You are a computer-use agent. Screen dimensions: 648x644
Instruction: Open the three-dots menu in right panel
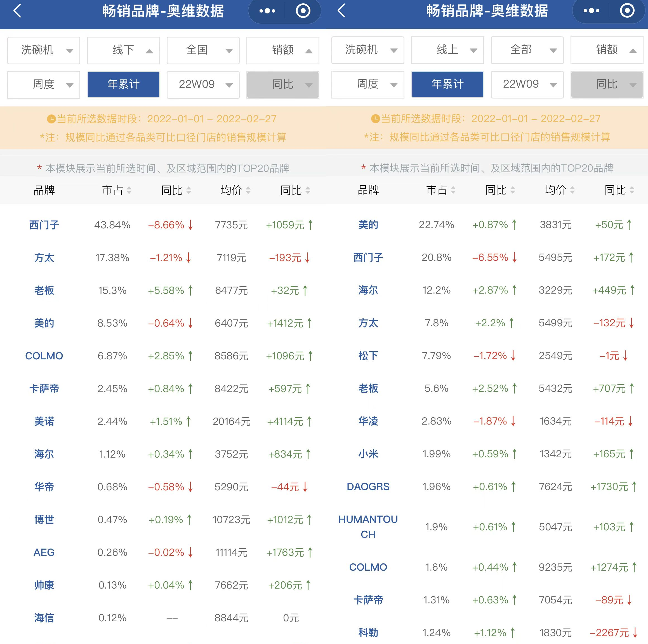coord(591,11)
